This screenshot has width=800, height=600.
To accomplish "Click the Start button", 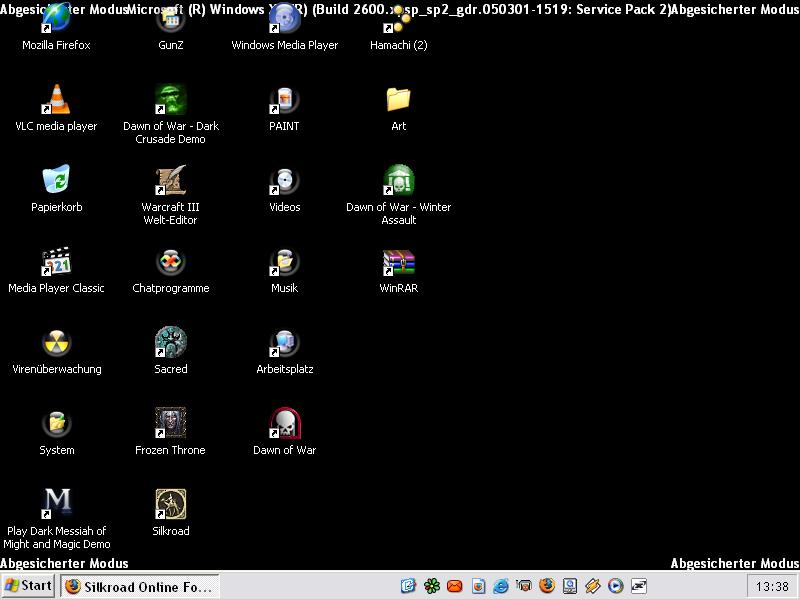I will coord(28,586).
